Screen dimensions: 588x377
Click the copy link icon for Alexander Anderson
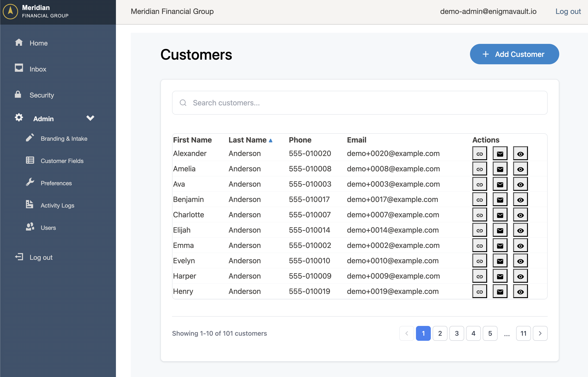tap(479, 153)
